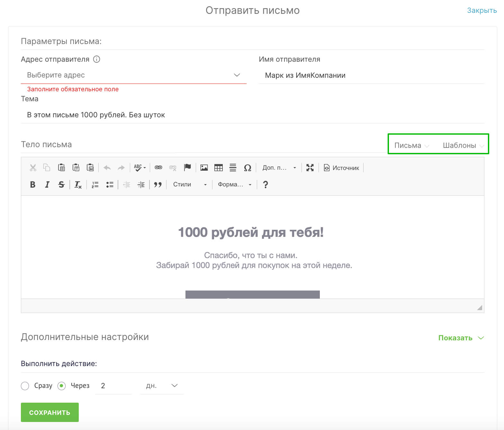This screenshot has width=504, height=430.
Task: Maximize the editor with expand icon
Action: click(310, 167)
